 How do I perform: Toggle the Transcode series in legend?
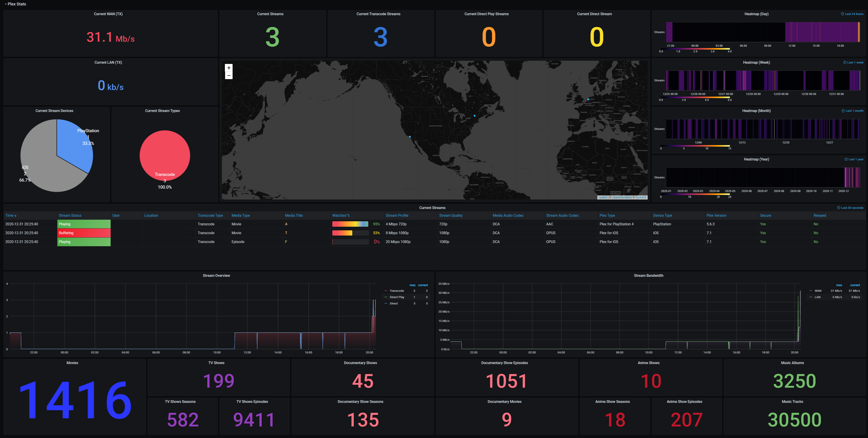click(397, 291)
